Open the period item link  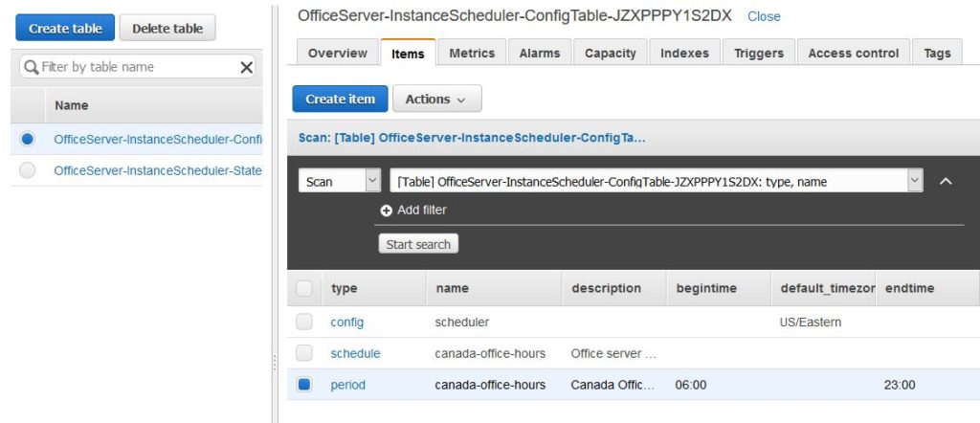[x=347, y=385]
